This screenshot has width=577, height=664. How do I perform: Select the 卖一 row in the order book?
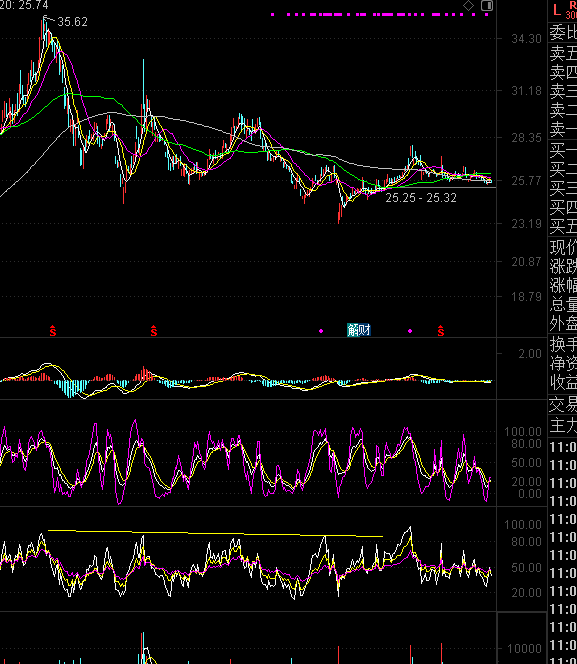tap(563, 129)
